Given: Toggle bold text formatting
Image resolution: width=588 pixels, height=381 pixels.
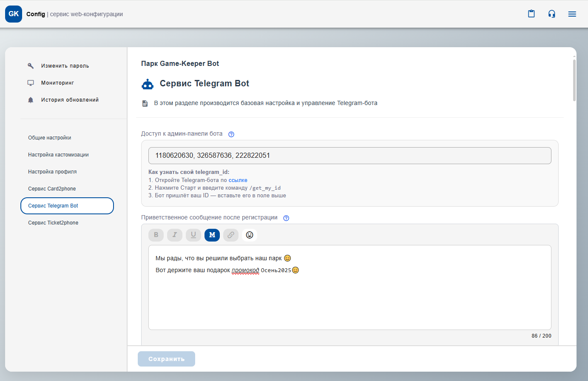Looking at the screenshot, I should pyautogui.click(x=156, y=235).
